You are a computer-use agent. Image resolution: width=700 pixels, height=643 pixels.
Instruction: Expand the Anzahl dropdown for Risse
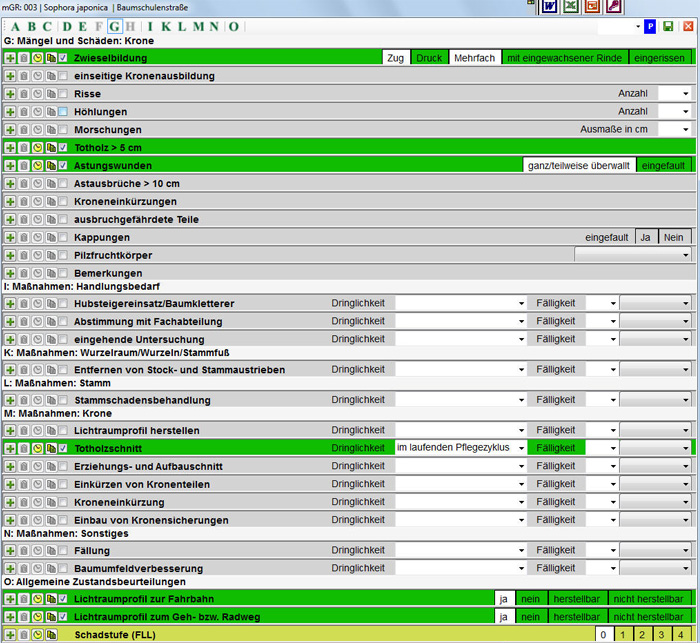coord(674,94)
